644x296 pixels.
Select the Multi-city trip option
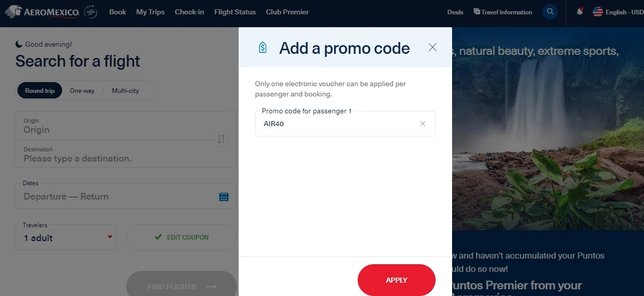click(125, 91)
